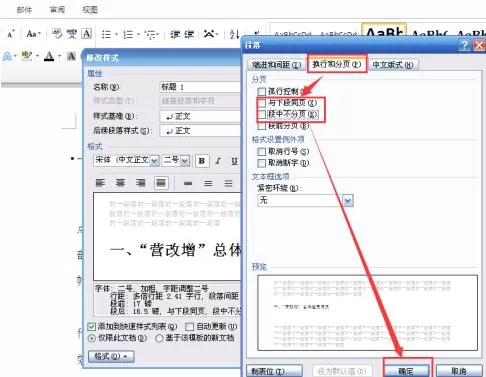486x377 pixels.
Task: Toggle Italic in Modify Style dialog
Action: [218, 161]
